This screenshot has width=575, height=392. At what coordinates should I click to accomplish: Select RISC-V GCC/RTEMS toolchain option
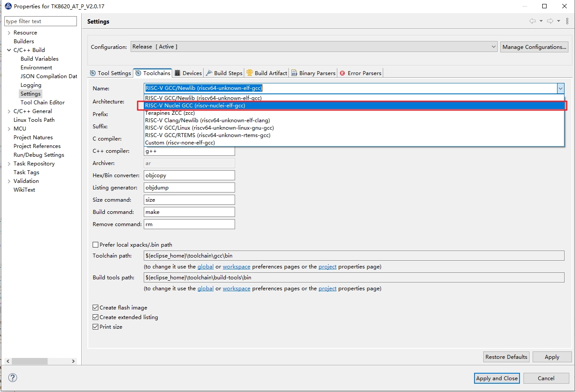click(x=354, y=135)
